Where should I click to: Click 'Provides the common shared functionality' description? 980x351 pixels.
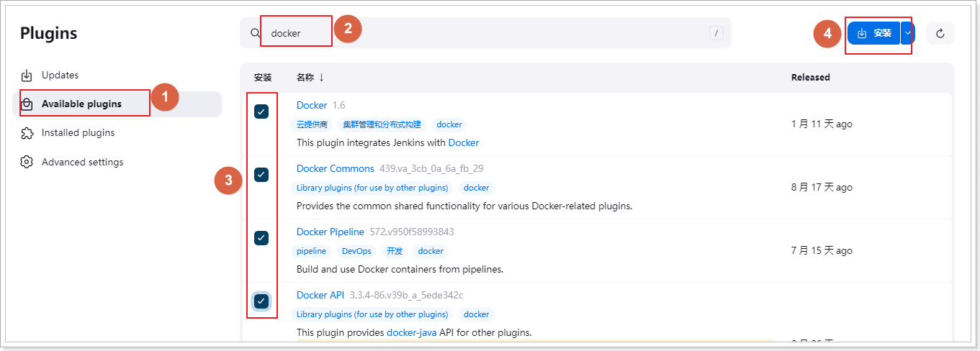(x=464, y=206)
